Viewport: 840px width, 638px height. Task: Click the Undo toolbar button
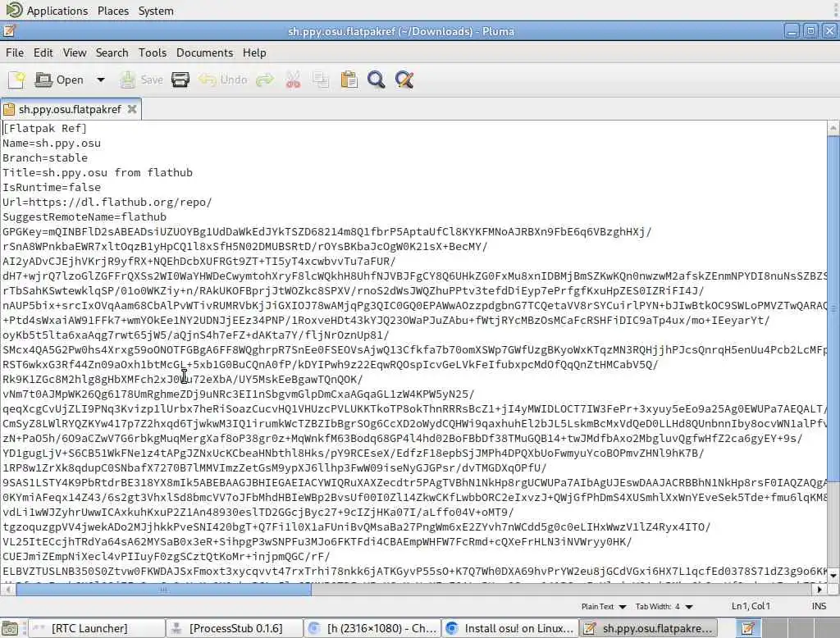(x=223, y=80)
